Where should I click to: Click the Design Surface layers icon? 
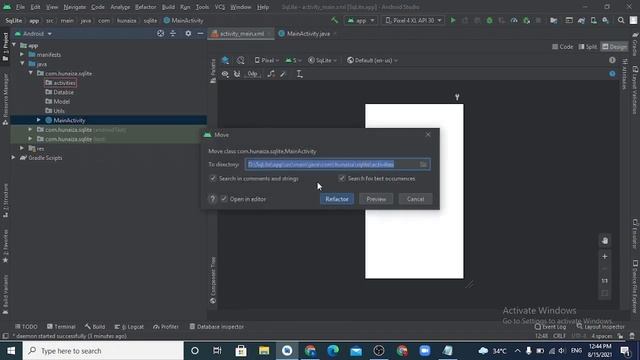[x=225, y=60]
